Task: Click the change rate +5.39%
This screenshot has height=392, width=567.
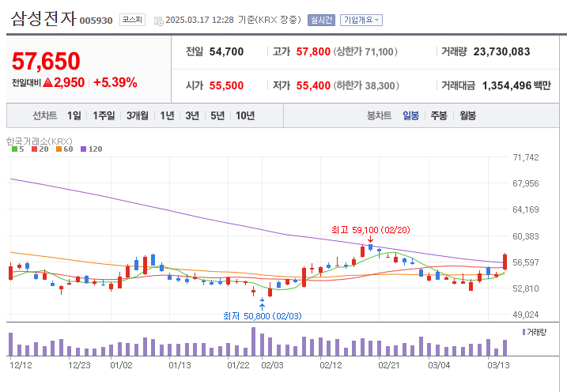Action: click(x=115, y=83)
